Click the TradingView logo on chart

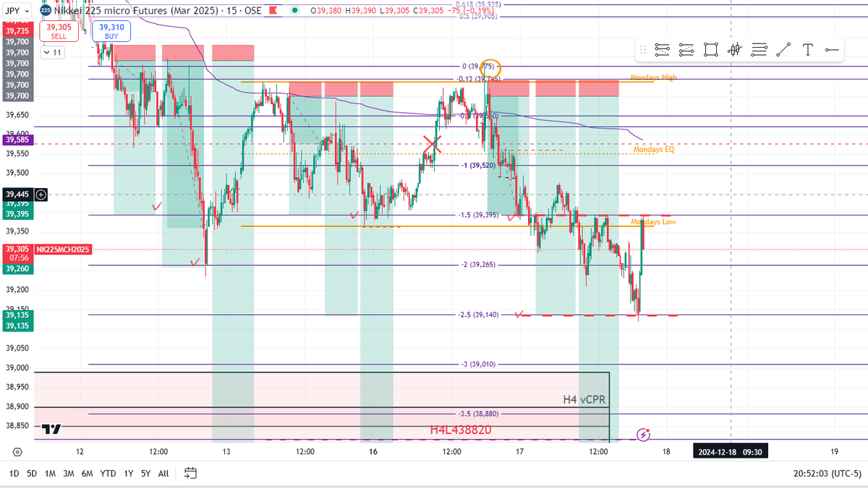point(51,429)
